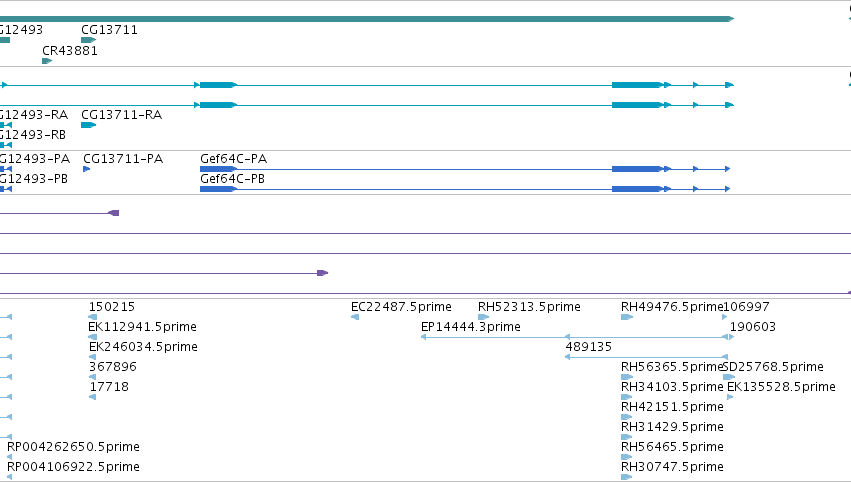Select the CG13711 gene label
Viewport: 851px width, 482px height.
[x=109, y=30]
